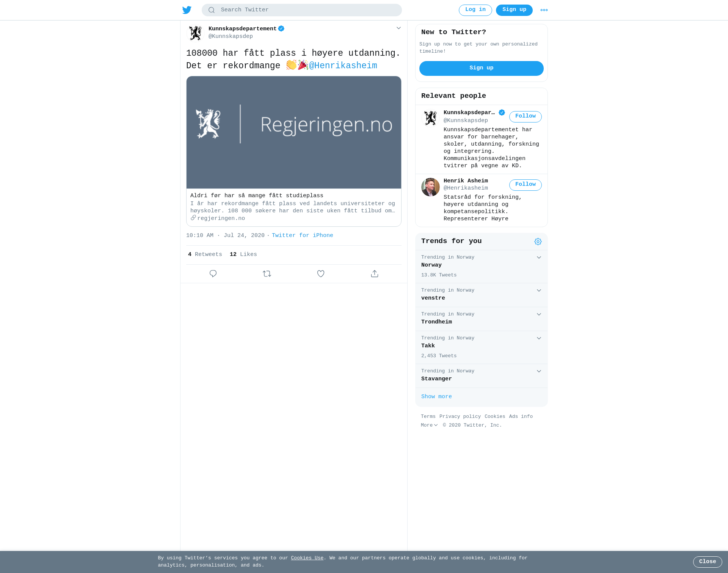Click Show more under trends
This screenshot has height=573, width=728.
436,397
